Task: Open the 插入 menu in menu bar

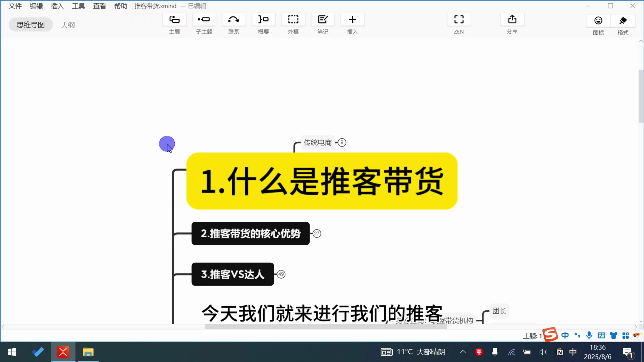Action: (57, 6)
